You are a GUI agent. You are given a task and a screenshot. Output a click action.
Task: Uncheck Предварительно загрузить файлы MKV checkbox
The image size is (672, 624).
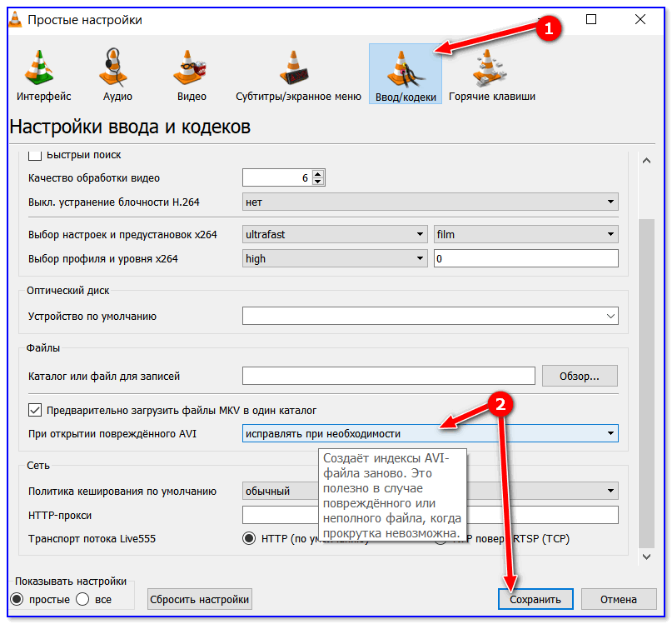tap(35, 410)
